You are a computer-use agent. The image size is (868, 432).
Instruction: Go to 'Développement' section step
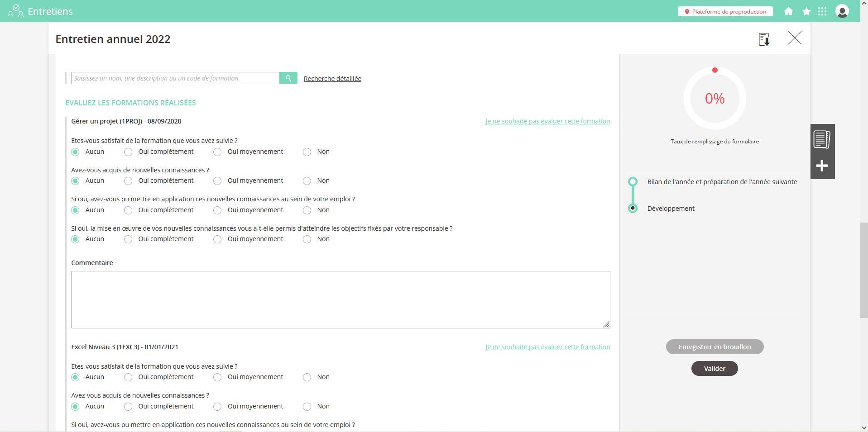(671, 209)
